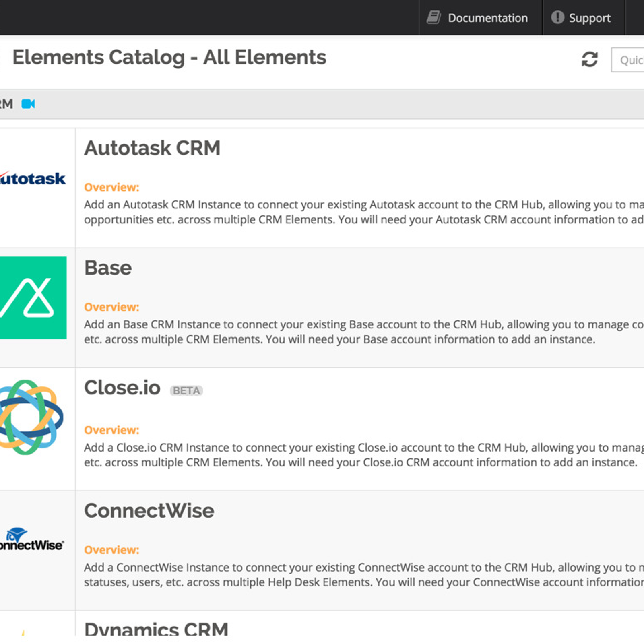Click the Documentation book icon
Image resolution: width=644 pixels, height=644 pixels.
pyautogui.click(x=433, y=18)
